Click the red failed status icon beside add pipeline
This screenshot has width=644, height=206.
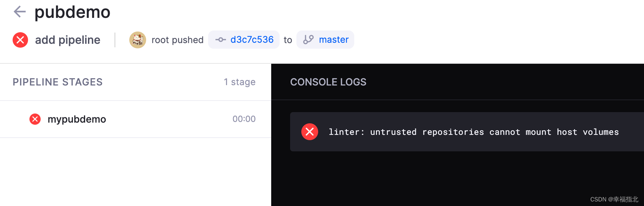click(20, 40)
